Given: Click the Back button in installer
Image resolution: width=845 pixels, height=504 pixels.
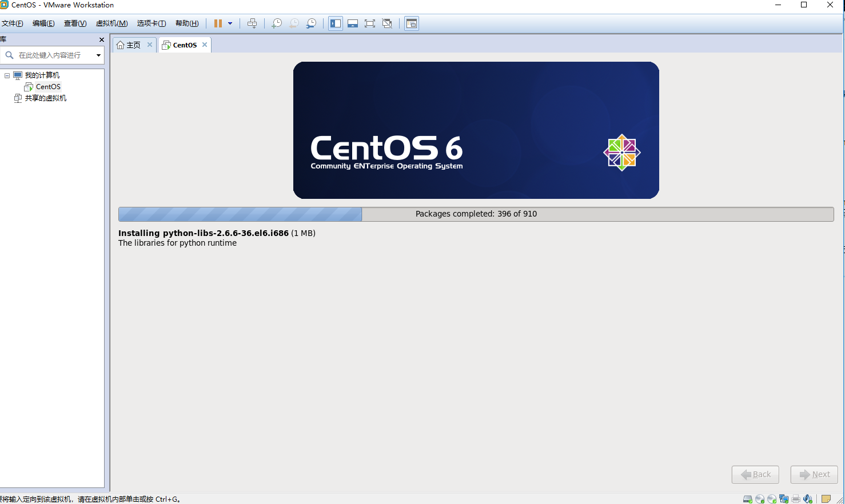Looking at the screenshot, I should pyautogui.click(x=755, y=474).
